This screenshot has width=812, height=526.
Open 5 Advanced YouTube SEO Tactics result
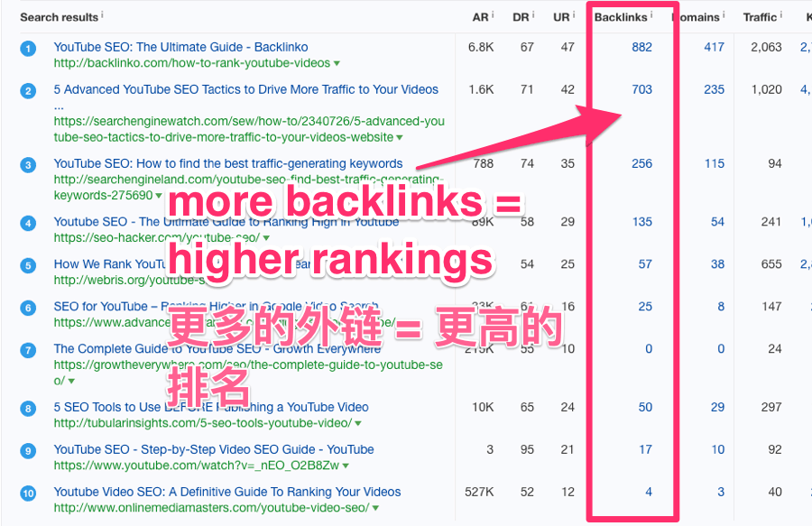click(x=246, y=89)
